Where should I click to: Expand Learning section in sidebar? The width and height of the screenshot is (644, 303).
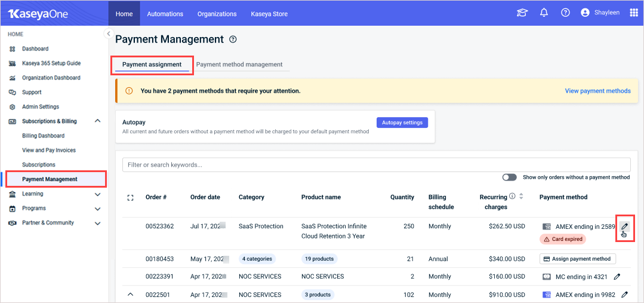click(x=97, y=194)
